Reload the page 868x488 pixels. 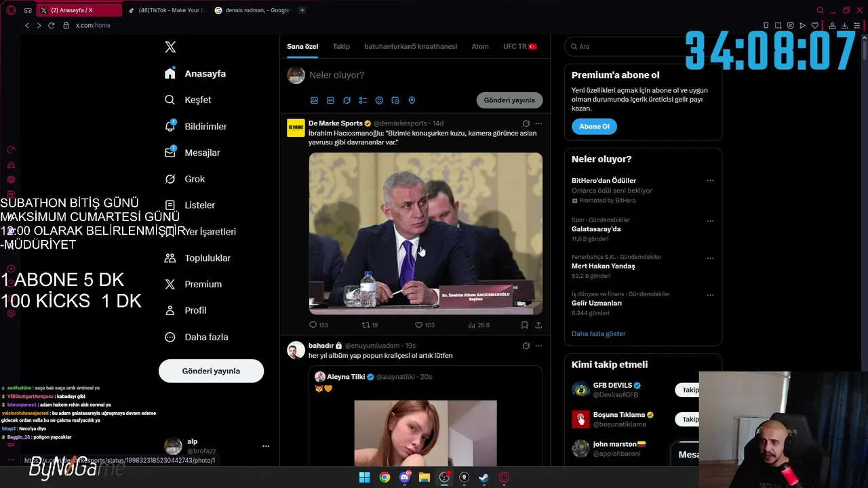pos(51,25)
